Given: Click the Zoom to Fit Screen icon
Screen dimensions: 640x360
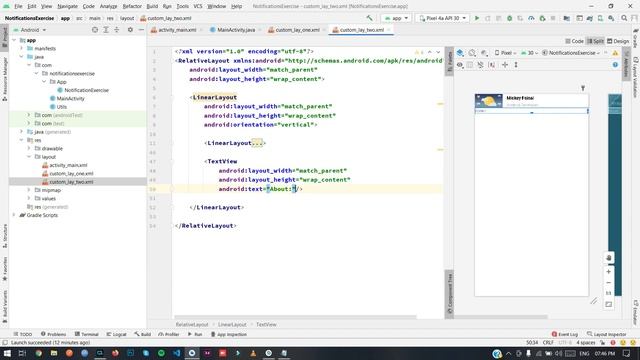Looking at the screenshot, I should click(x=609, y=304).
